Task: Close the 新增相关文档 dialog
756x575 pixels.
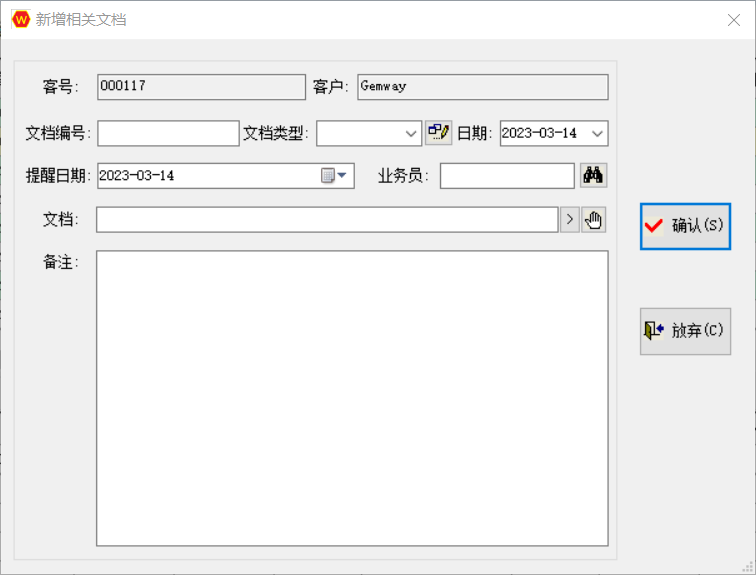Action: click(x=734, y=20)
